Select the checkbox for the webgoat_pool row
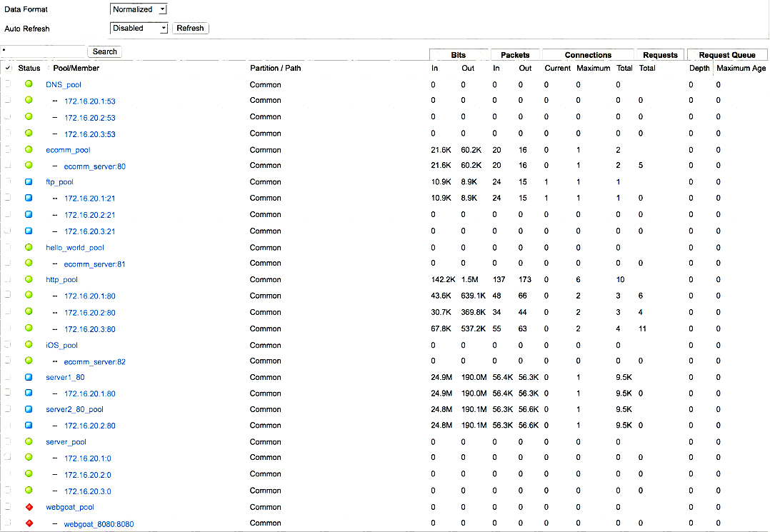Image resolution: width=770 pixels, height=532 pixels. pos(8,507)
